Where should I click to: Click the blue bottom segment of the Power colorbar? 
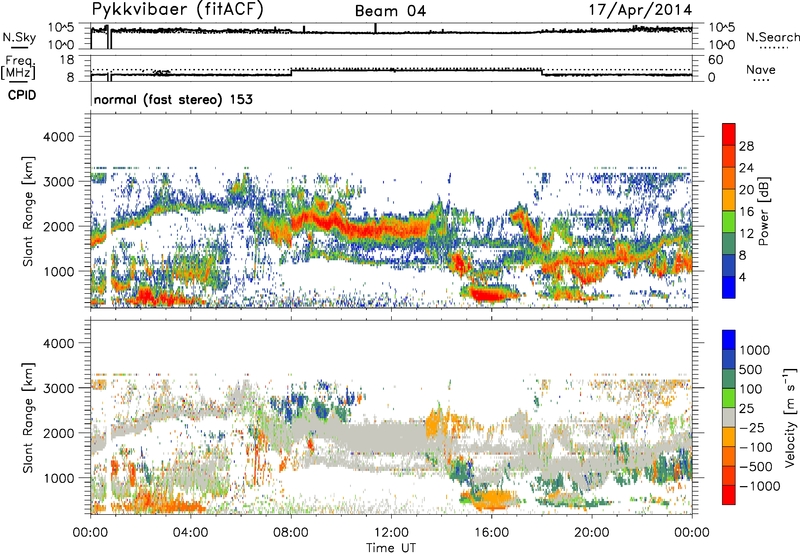coord(729,287)
